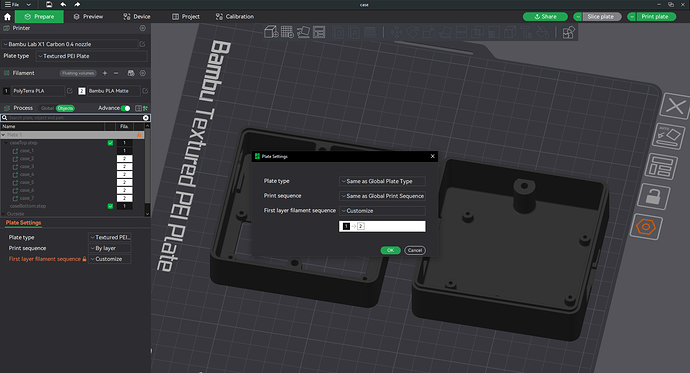The width and height of the screenshot is (690, 373).
Task: Click the Flushing volumes button
Action: coord(78,73)
